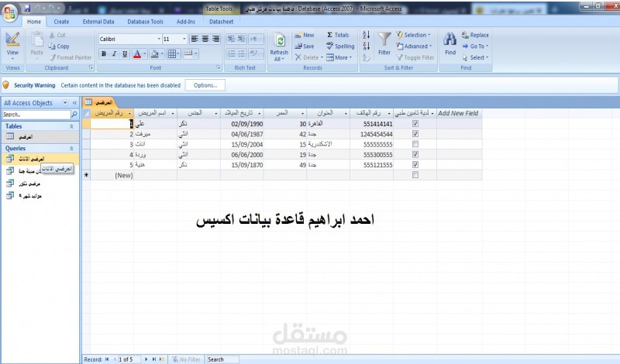Open the Go To dropdown
Viewport: 620px width, 364px height.
point(476,46)
